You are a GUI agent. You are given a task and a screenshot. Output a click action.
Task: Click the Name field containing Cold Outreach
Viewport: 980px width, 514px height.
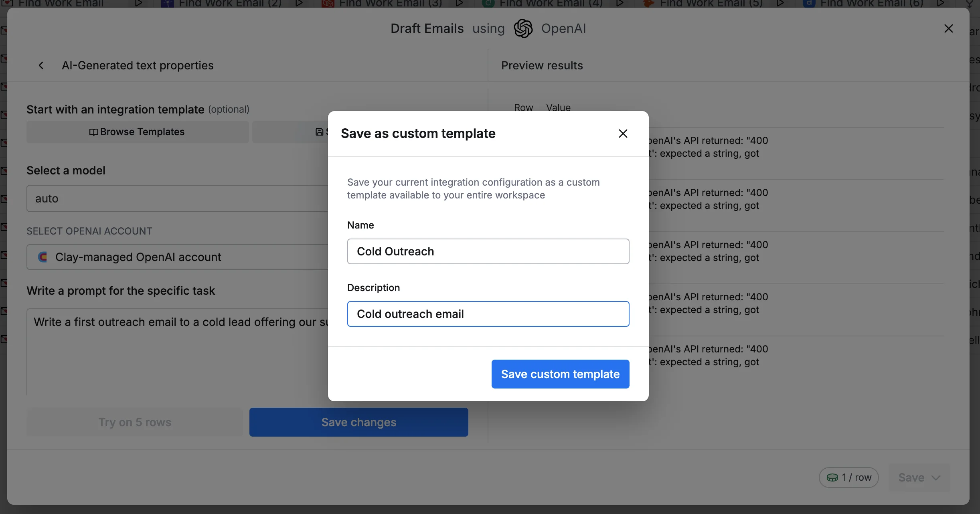[488, 251]
